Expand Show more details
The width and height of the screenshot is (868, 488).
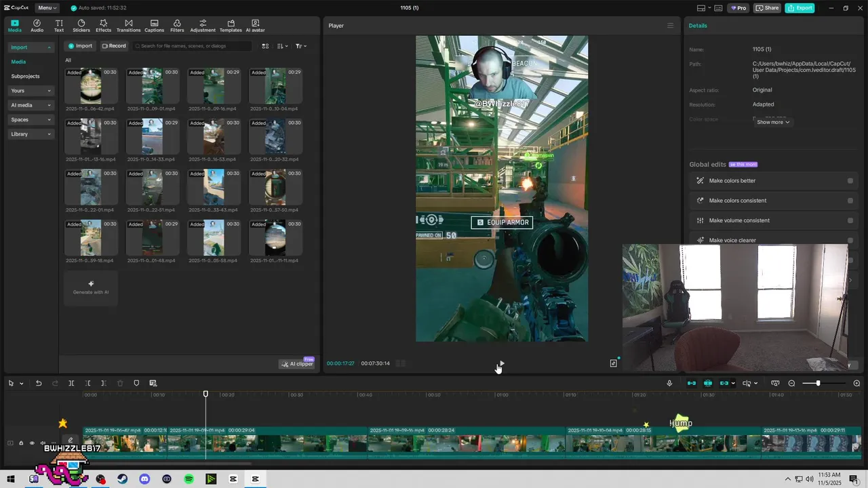pos(773,122)
